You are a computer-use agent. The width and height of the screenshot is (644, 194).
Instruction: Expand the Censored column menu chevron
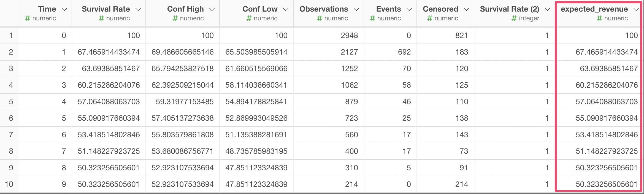466,9
